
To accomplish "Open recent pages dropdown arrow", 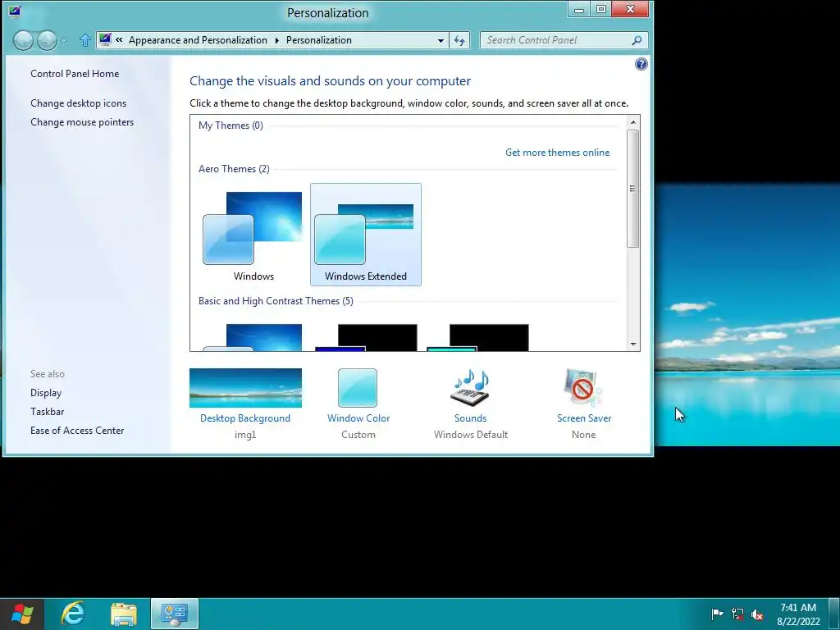I will point(63,41).
